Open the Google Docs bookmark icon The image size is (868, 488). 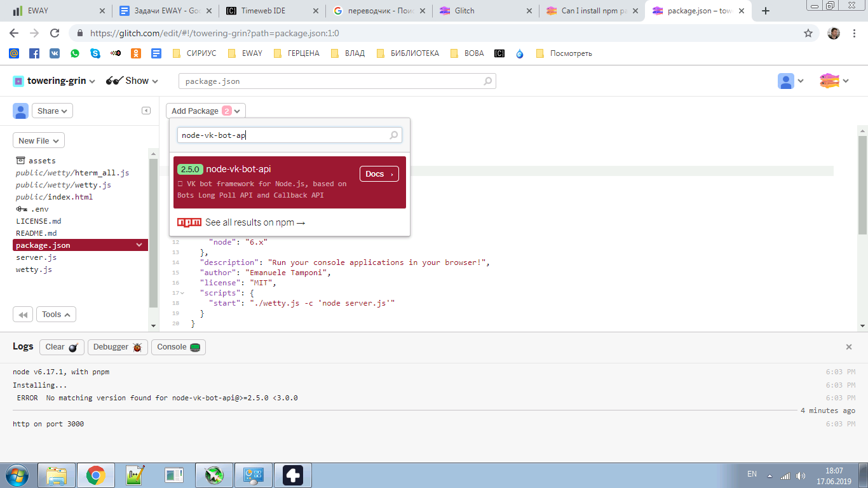point(156,53)
